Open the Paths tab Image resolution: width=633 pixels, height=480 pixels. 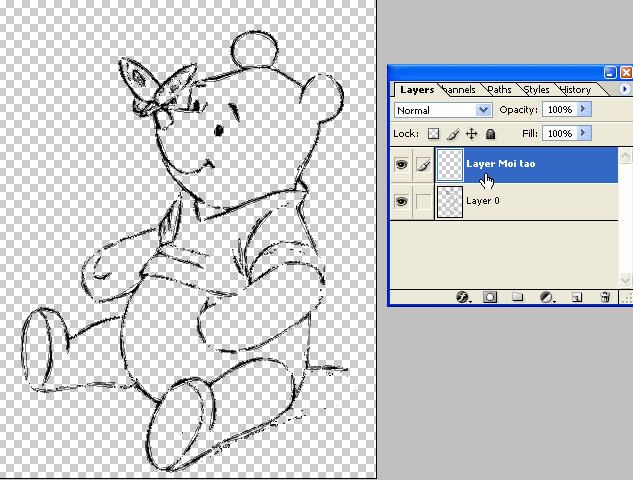pyautogui.click(x=499, y=90)
